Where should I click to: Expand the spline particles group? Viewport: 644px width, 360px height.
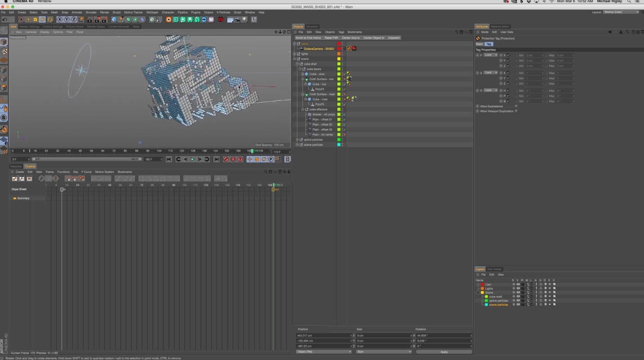[297, 140]
